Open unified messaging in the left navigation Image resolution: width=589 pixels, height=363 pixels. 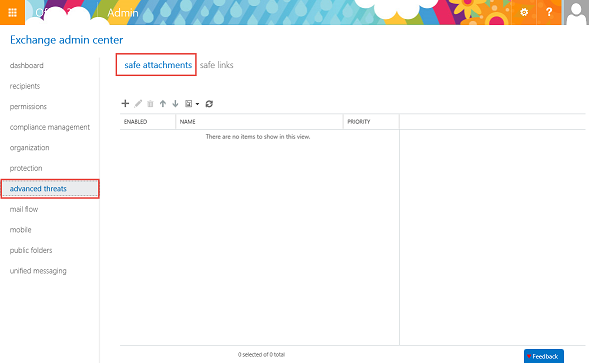click(38, 271)
